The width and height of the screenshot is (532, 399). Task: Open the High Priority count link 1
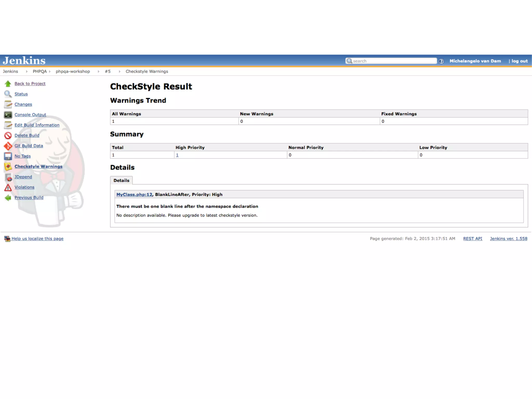click(x=177, y=155)
